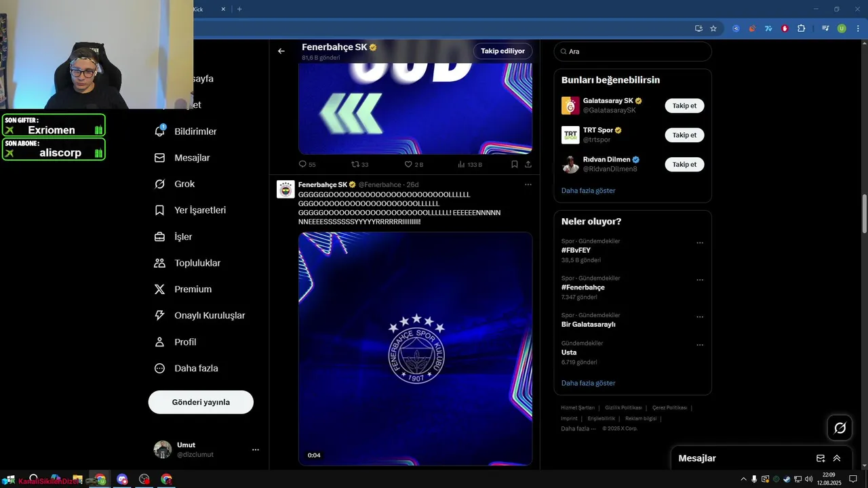Image resolution: width=868 pixels, height=488 pixels.
Task: Open Chrome profile avatar U
Action: pyautogui.click(x=842, y=28)
